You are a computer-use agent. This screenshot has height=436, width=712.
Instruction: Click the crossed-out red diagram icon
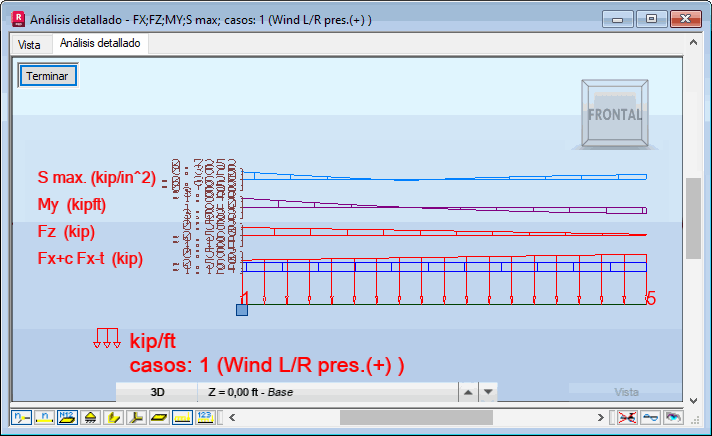pos(627,417)
